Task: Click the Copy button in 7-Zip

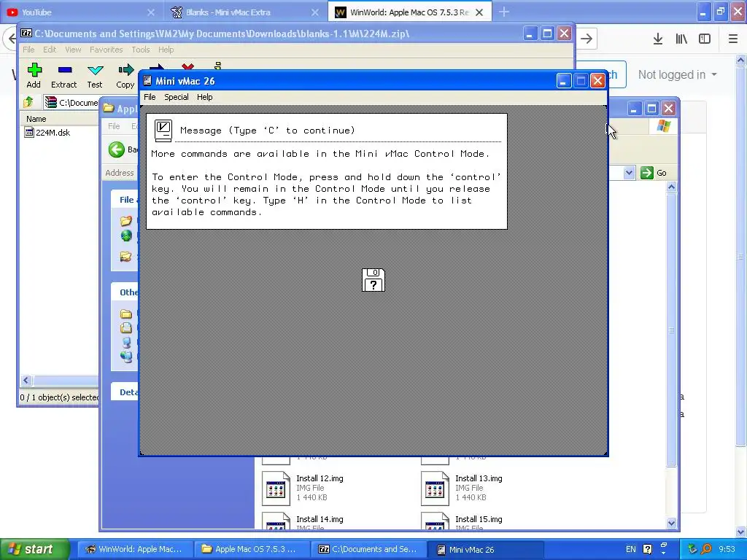Action: [125, 76]
